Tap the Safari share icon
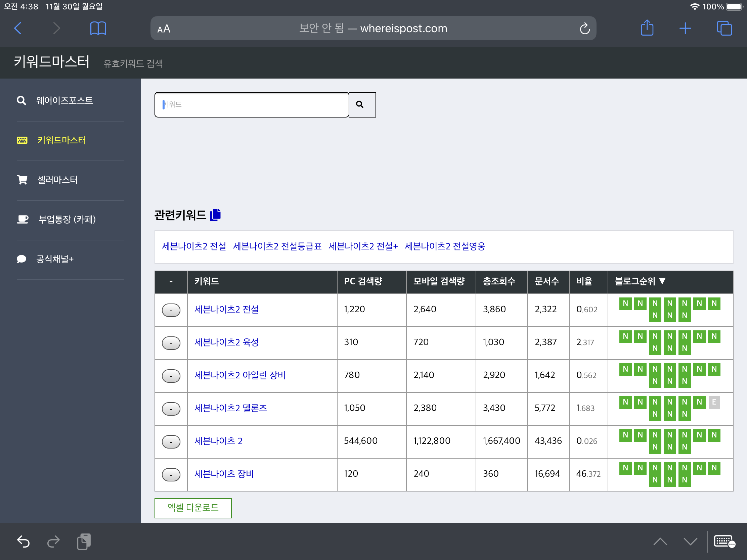747x560 pixels. coord(647,28)
